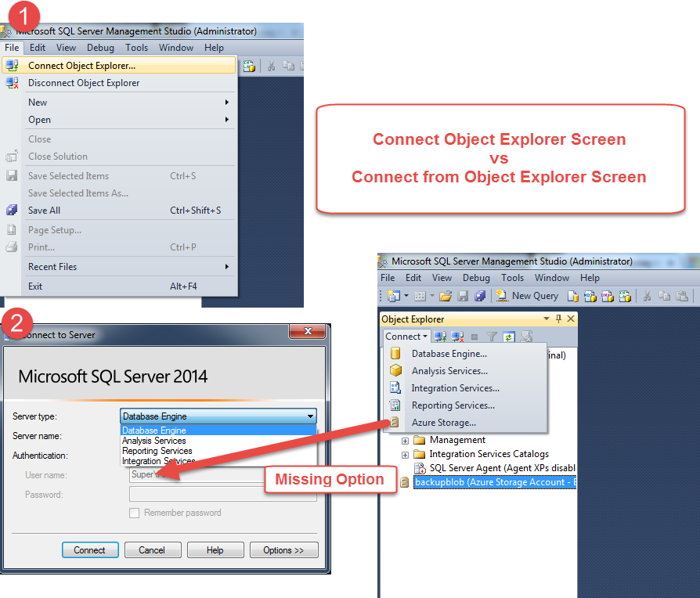Open the Tools menu in right SSMS window
The height and width of the screenshot is (598, 700).
(x=512, y=278)
